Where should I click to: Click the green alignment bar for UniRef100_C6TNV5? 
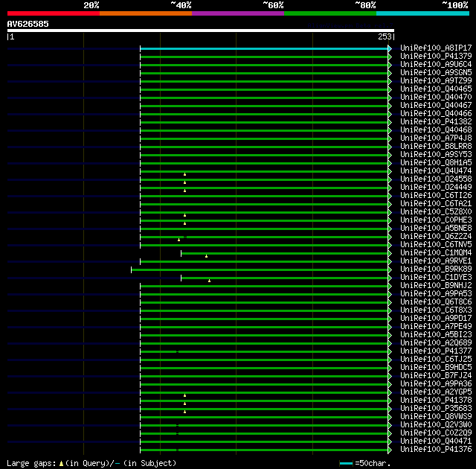[264, 245]
